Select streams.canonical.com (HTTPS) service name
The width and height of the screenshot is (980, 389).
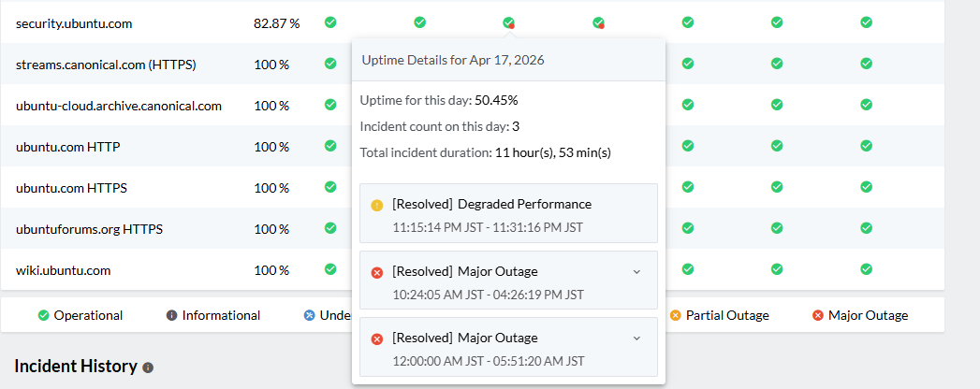[107, 65]
